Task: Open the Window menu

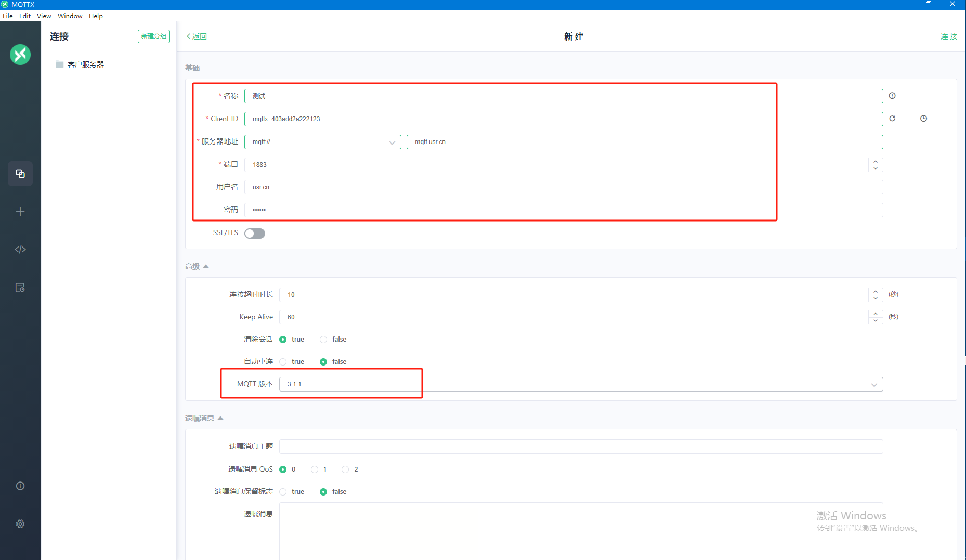Action: [x=70, y=16]
